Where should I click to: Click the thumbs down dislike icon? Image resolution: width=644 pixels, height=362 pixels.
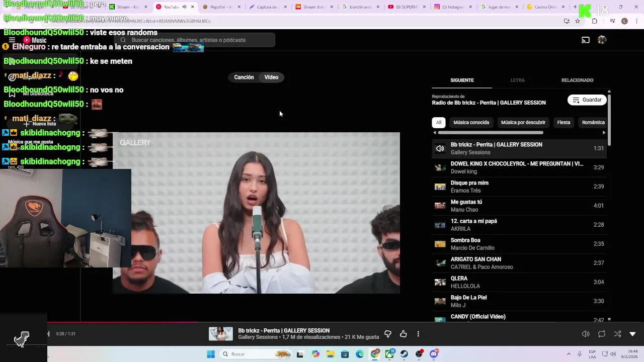click(x=388, y=334)
